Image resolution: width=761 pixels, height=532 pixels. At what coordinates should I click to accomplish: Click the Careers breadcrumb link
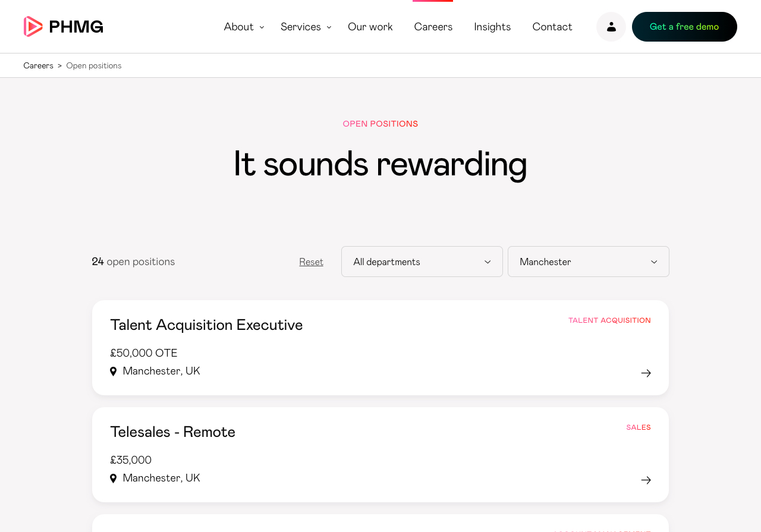(39, 66)
